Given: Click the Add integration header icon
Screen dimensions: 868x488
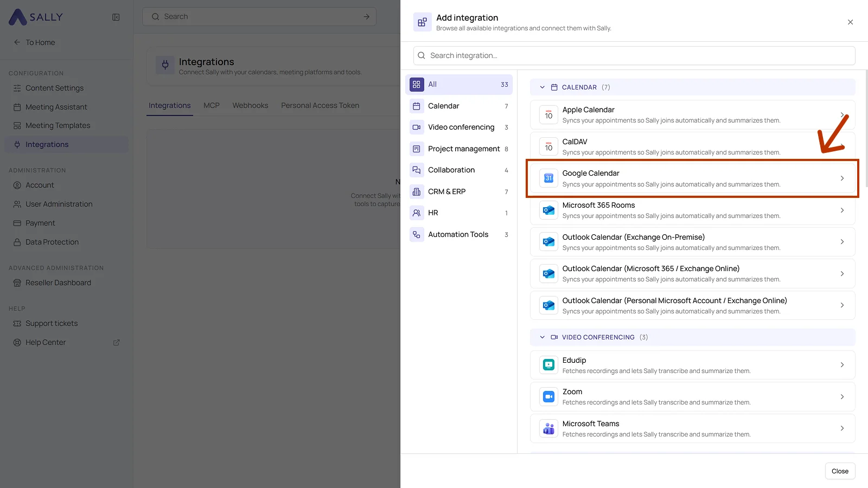Looking at the screenshot, I should point(422,22).
